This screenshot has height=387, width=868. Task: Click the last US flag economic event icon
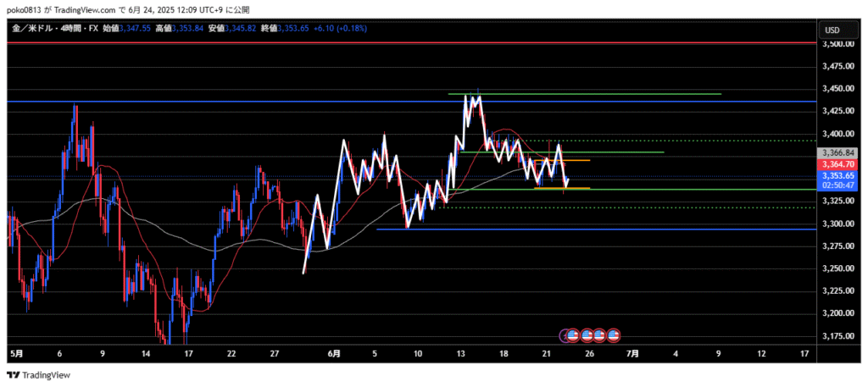coord(614,335)
